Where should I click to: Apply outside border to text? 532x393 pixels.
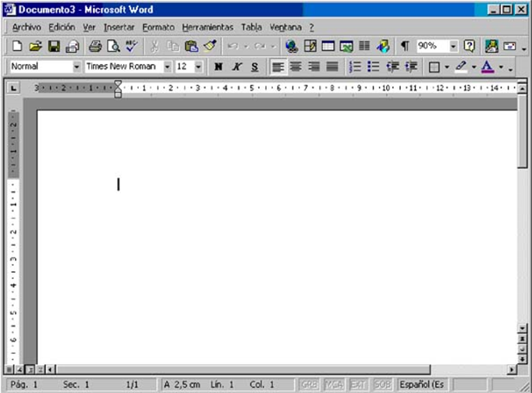[x=434, y=67]
